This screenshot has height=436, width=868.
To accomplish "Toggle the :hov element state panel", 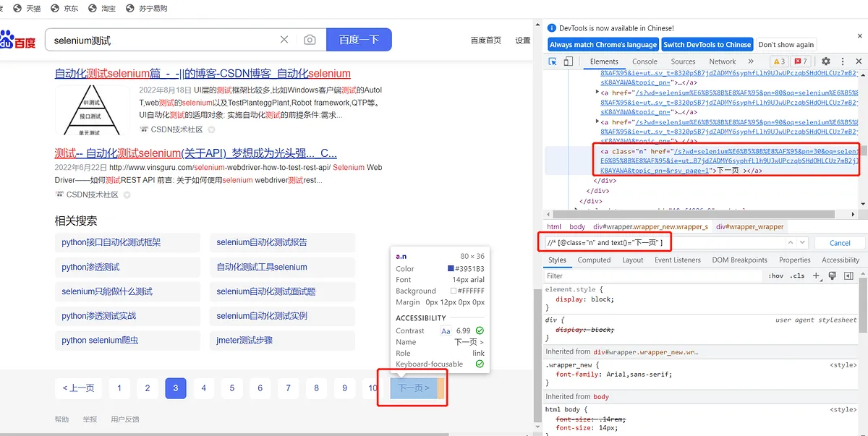I will (x=775, y=275).
